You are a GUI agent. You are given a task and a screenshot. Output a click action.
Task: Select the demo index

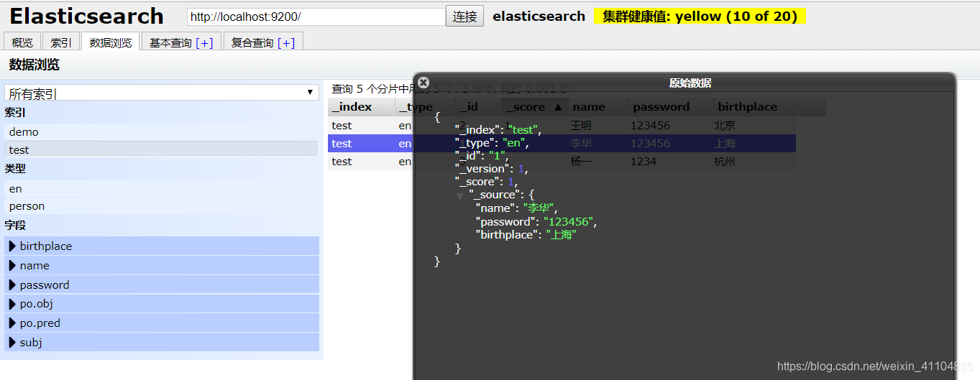point(162,132)
